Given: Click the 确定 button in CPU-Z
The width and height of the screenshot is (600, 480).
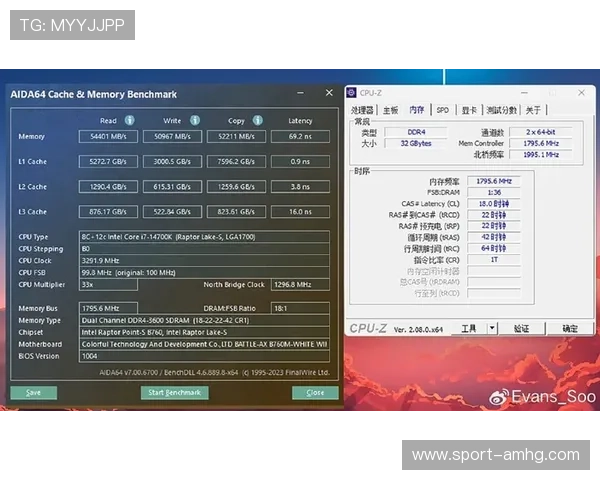Looking at the screenshot, I should pos(570,328).
